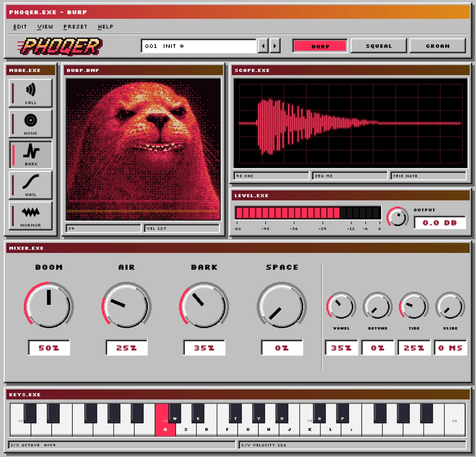Click the PHOQER logo
This screenshot has height=457, width=476.
pos(60,47)
